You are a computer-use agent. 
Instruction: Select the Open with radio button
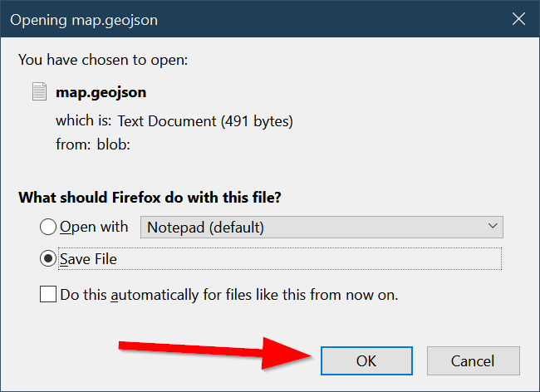click(48, 227)
